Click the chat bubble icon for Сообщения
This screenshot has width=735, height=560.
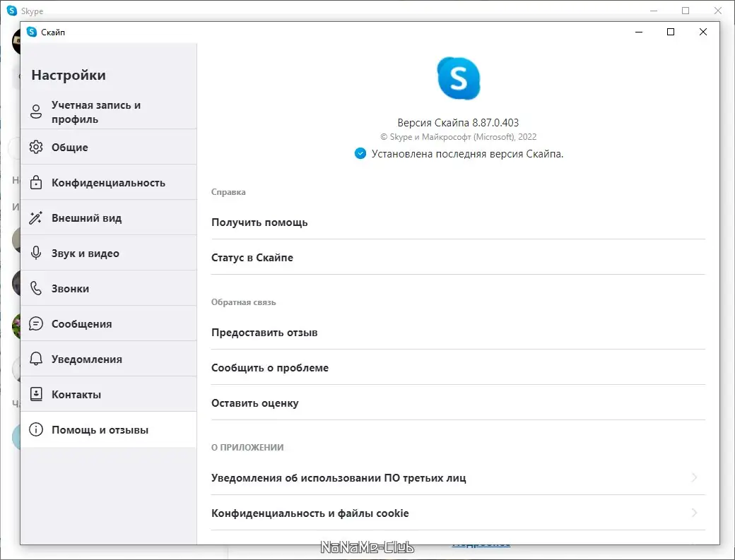pyautogui.click(x=36, y=323)
